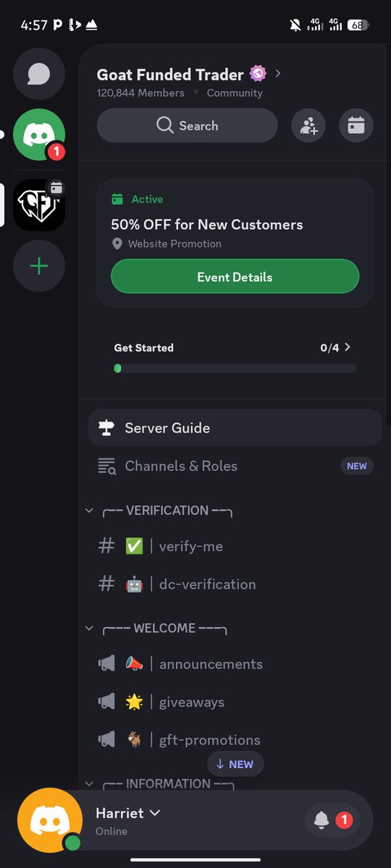391x868 pixels.
Task: Click the purple community badge icon
Action: pyautogui.click(x=258, y=74)
